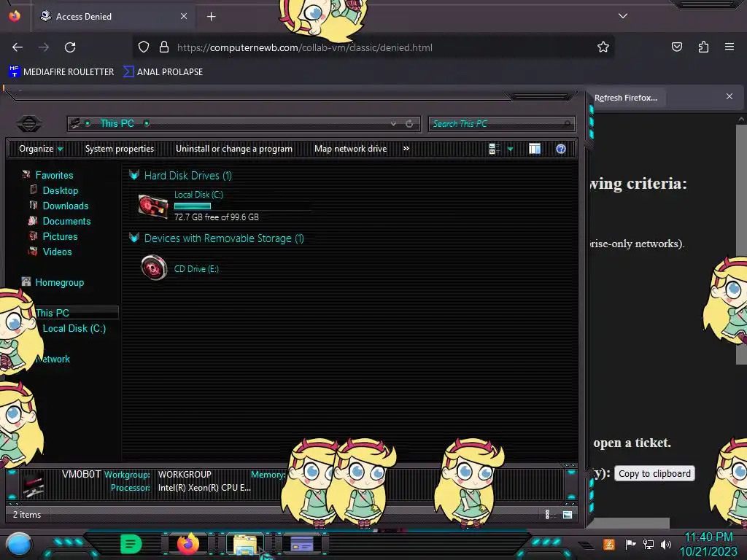
Task: Click the Firefox page vertical scrollbar
Action: (x=742, y=244)
